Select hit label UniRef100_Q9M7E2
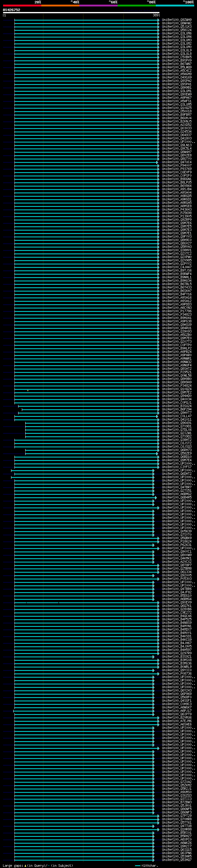Viewport: 197px width, 868px height. point(177,392)
